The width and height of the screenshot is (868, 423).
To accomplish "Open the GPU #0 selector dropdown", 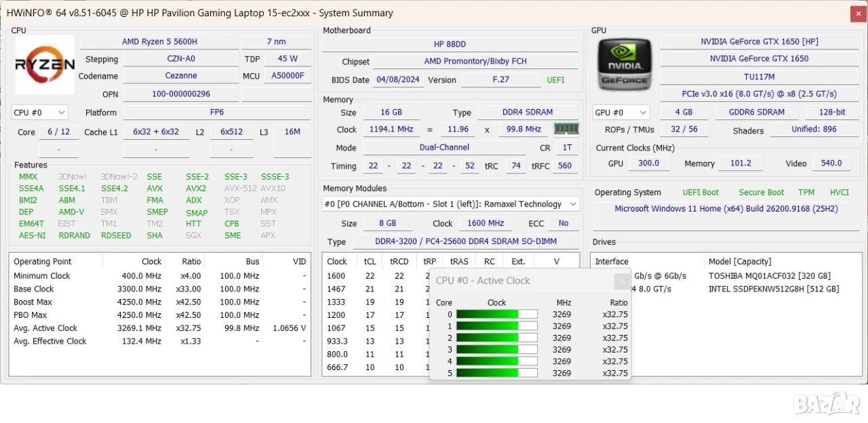I will coord(621,113).
